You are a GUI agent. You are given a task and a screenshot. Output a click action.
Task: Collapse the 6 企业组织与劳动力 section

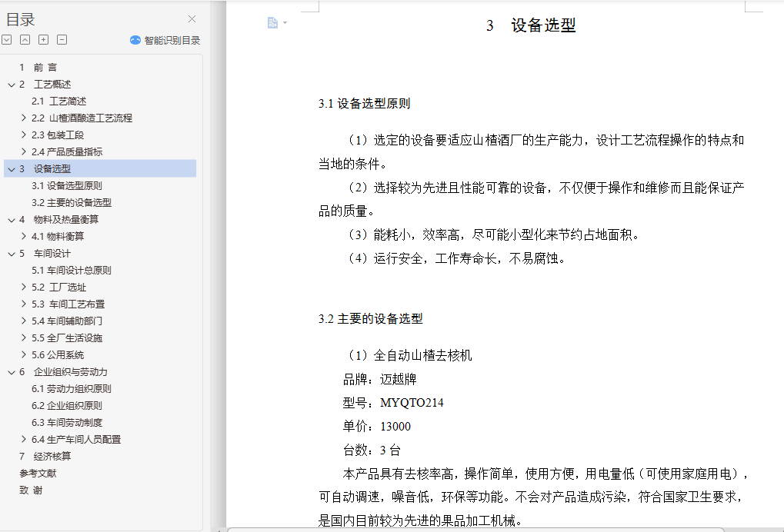(x=12, y=372)
